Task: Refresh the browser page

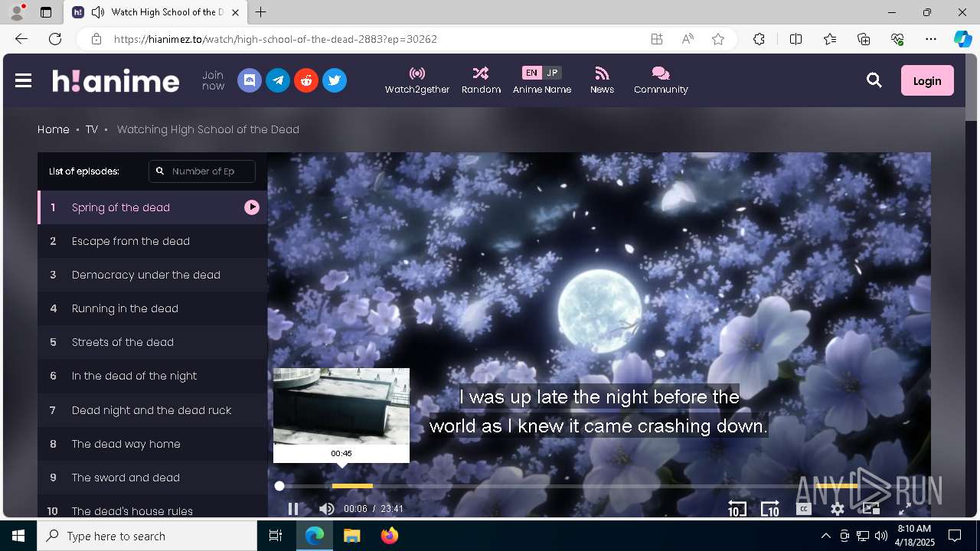Action: [55, 39]
